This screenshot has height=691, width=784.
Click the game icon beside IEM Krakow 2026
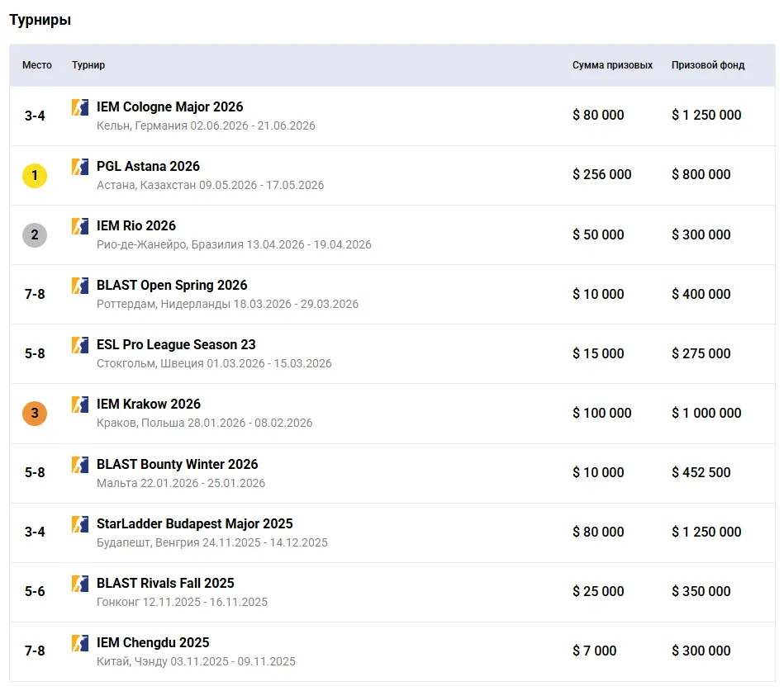point(80,405)
